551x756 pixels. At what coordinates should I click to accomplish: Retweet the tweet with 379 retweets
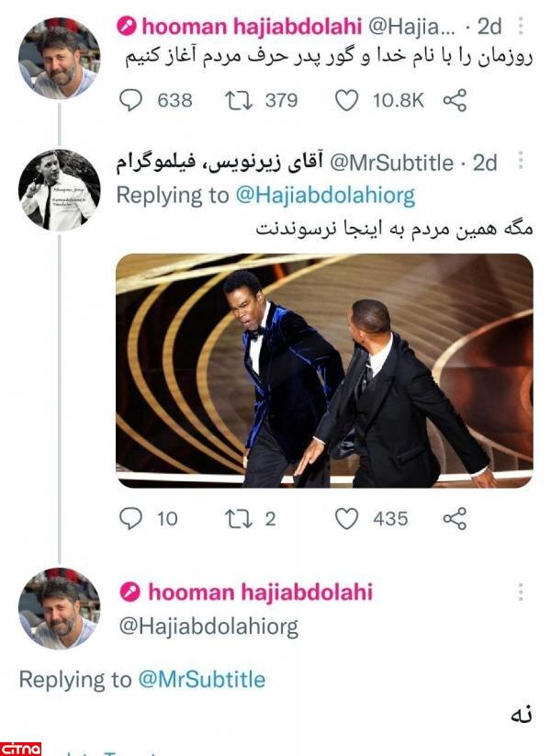(x=238, y=100)
